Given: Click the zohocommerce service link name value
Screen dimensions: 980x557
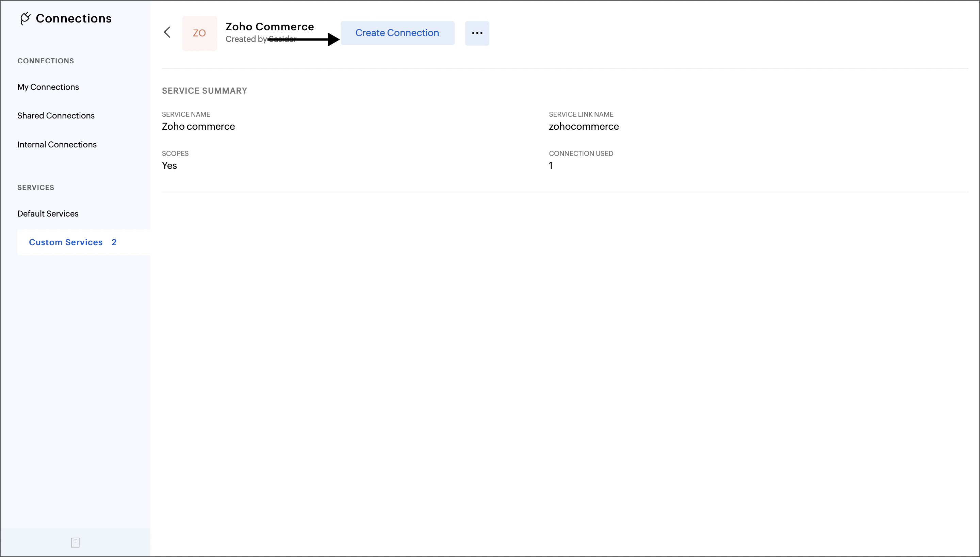Looking at the screenshot, I should click(584, 126).
